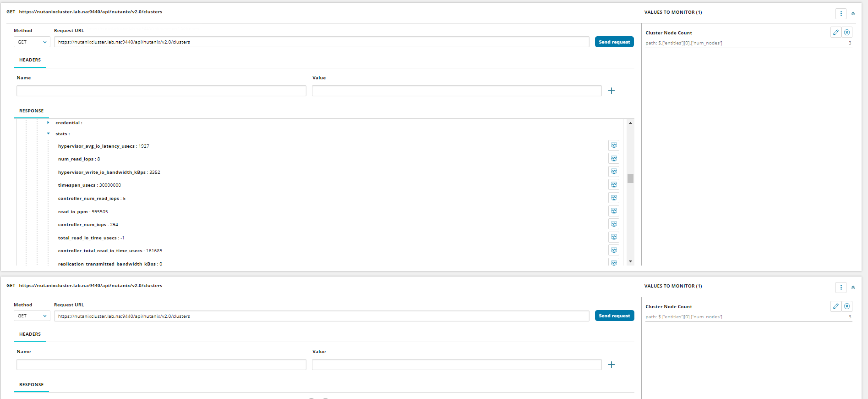Select the HEADERS tab in the bottom request panel
Screen dimensions: 868x399
point(30,334)
